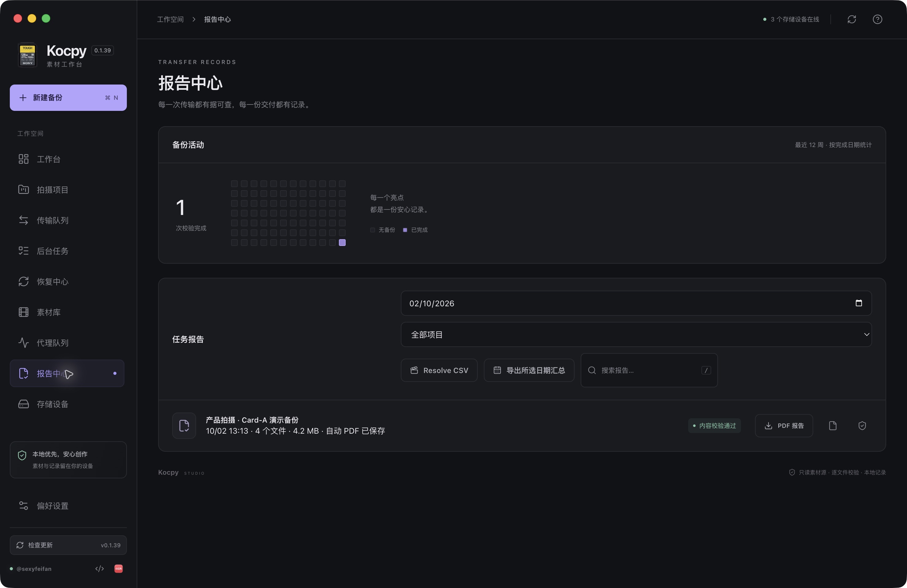Open the calendar picker icon in date field
The height and width of the screenshot is (588, 907).
coord(859,303)
